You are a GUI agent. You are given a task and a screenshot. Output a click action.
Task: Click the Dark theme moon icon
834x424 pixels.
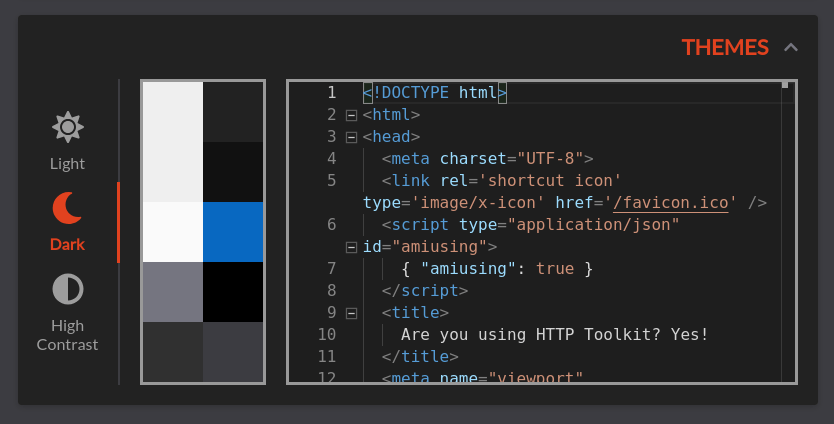[x=68, y=208]
